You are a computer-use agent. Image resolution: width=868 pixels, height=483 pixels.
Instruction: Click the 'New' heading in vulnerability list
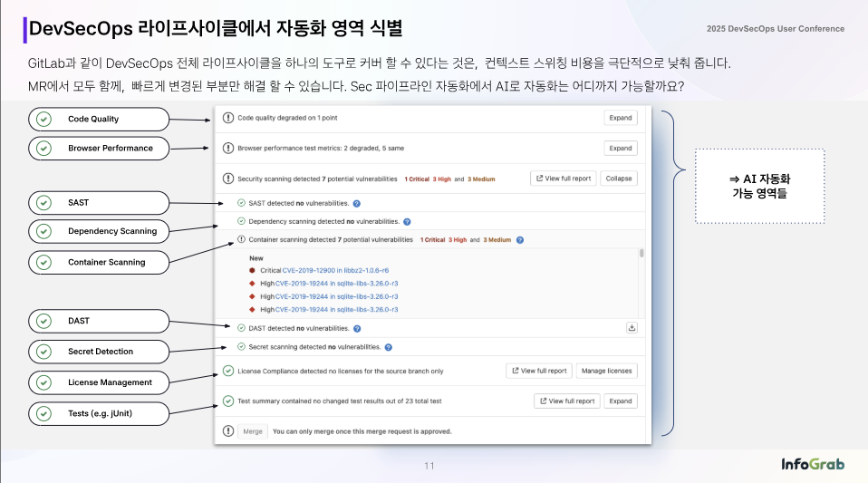pyautogui.click(x=256, y=258)
